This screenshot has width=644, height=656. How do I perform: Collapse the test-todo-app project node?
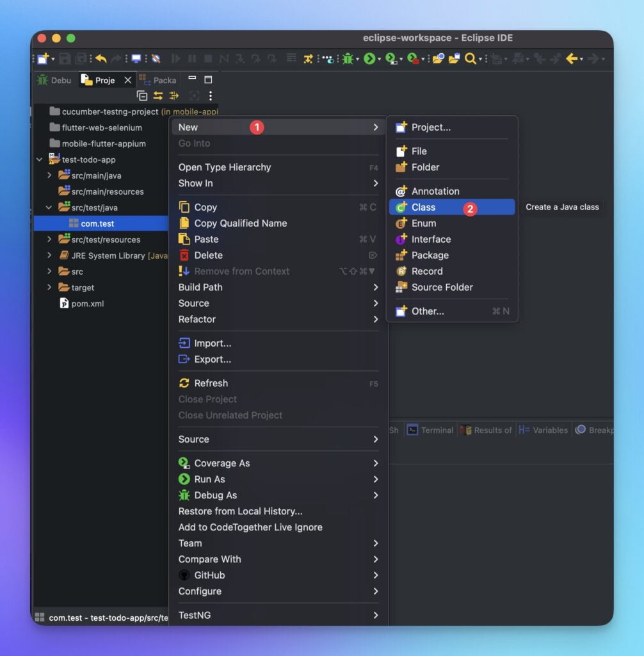coord(39,160)
